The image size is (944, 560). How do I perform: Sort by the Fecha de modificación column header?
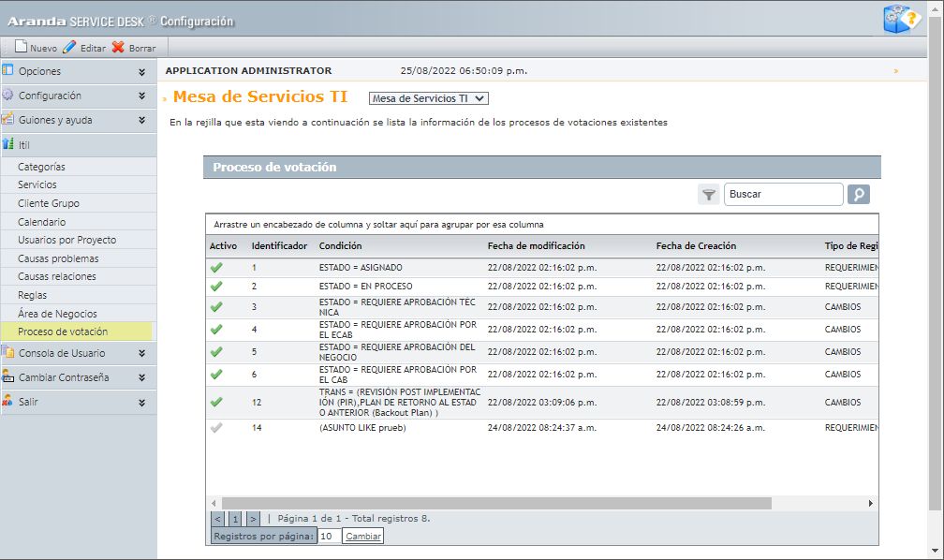coord(536,246)
